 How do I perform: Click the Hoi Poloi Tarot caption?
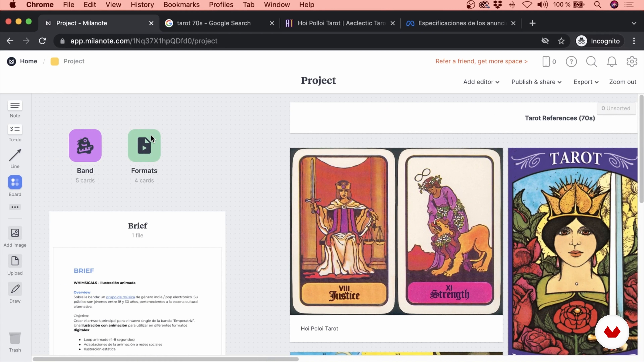click(319, 328)
